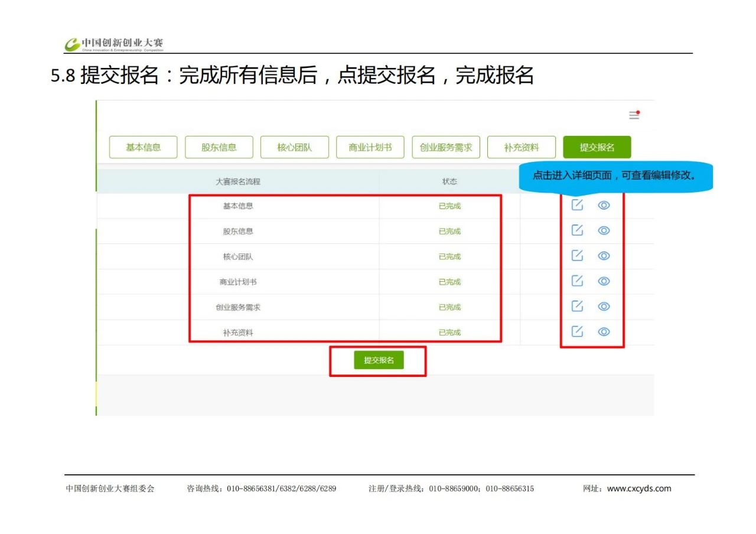The image size is (756, 534).
Task: Click the edit icon for 商业计划书 row
Action: click(x=577, y=281)
